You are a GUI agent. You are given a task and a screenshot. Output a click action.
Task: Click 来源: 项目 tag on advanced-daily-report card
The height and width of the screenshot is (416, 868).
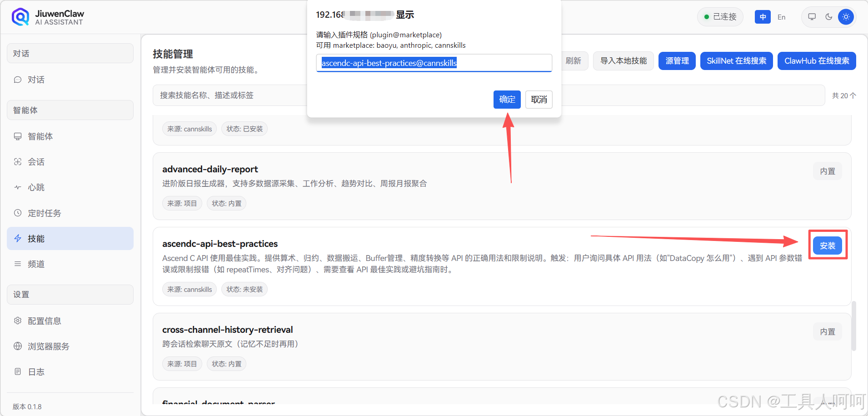[x=182, y=203]
